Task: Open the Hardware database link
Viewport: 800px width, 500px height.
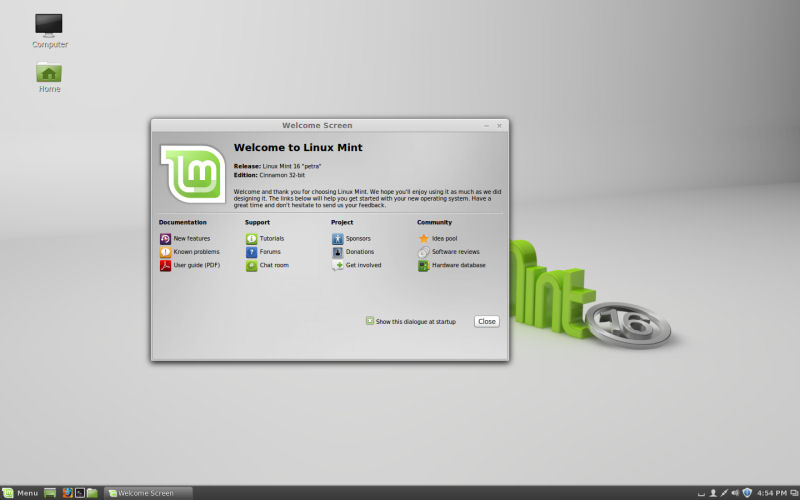Action: click(x=458, y=265)
